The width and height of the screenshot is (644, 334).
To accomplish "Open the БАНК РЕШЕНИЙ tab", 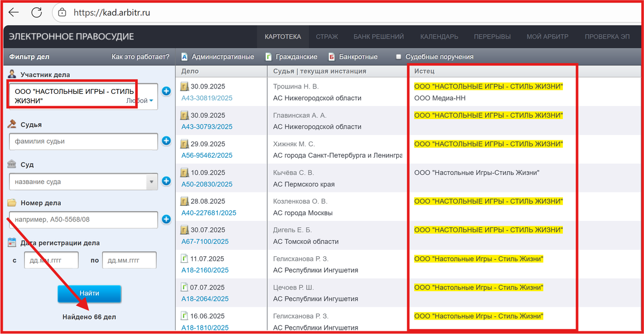I will [378, 36].
